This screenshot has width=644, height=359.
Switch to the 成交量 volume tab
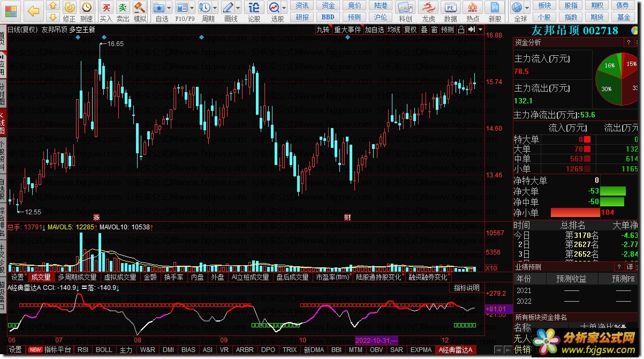tap(41, 277)
